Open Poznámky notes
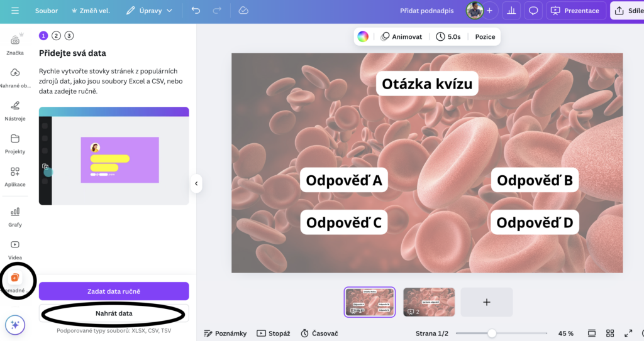 (x=226, y=333)
